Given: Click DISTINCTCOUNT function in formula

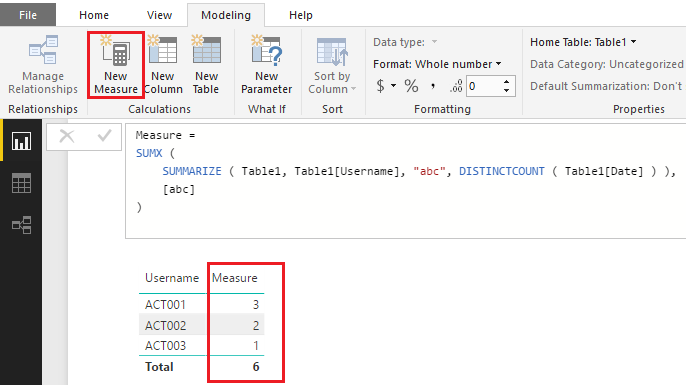Looking at the screenshot, I should [x=502, y=171].
